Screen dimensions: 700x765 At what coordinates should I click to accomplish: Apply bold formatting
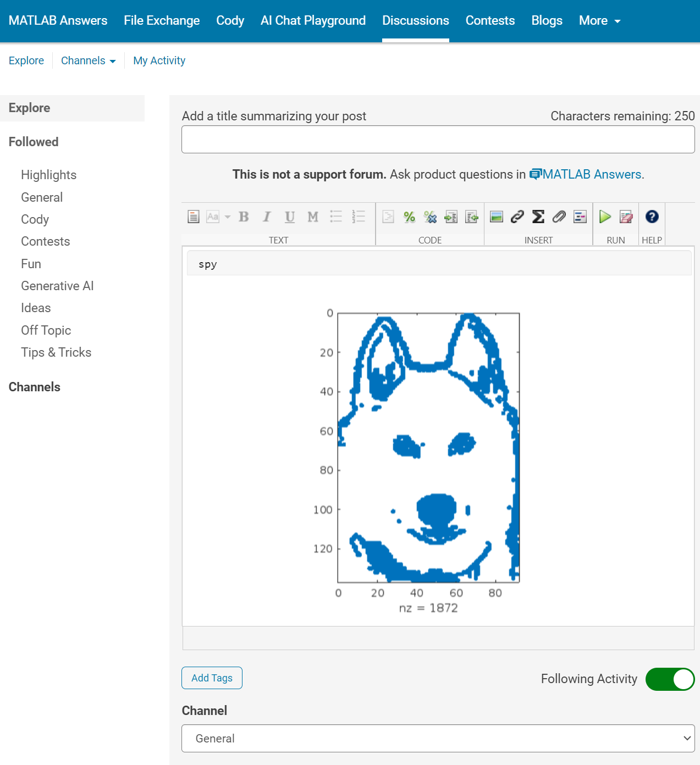[244, 217]
